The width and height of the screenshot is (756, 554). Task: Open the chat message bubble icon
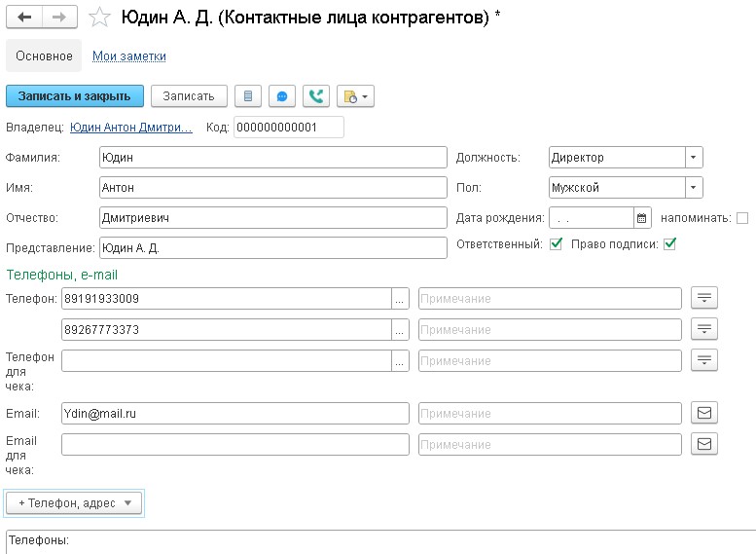click(282, 95)
